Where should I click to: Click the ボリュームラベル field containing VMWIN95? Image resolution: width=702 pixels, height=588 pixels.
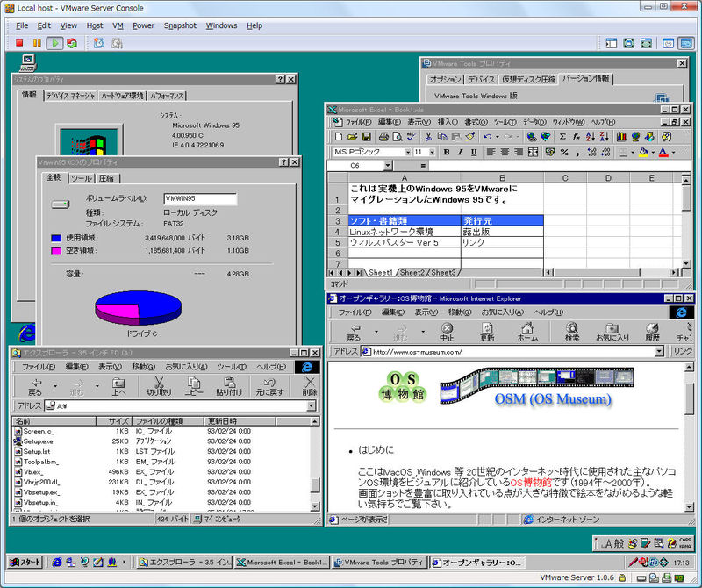tap(200, 199)
